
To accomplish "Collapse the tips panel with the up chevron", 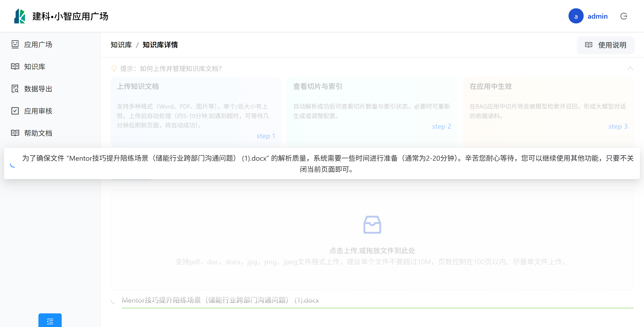I will click(x=630, y=68).
